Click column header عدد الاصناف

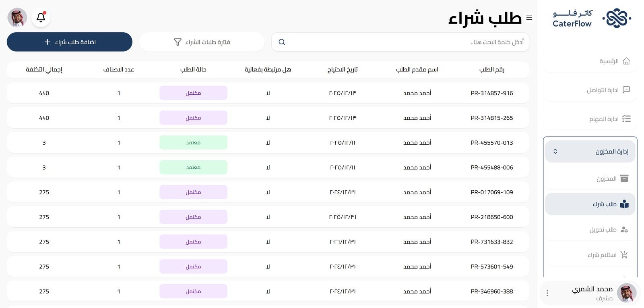[119, 70]
